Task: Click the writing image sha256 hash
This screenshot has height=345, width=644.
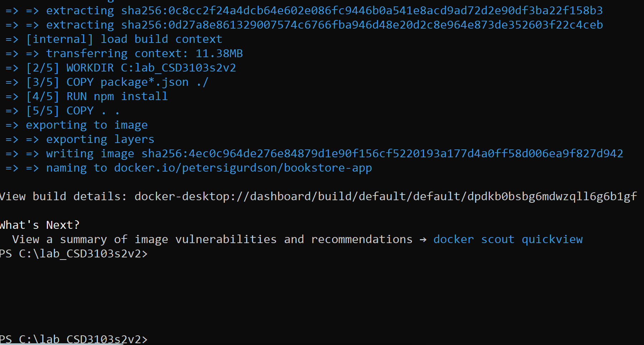Action: [382, 153]
